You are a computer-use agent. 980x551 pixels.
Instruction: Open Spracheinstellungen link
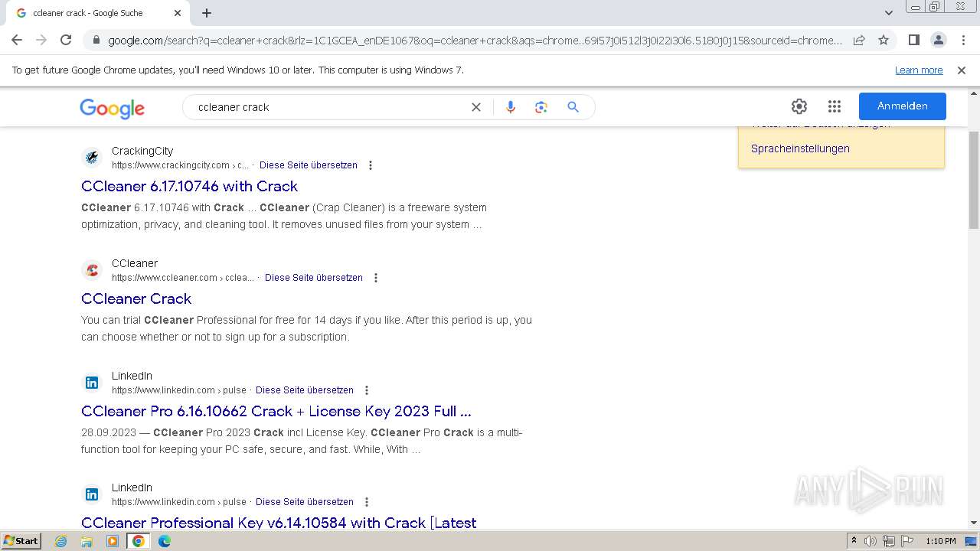click(800, 148)
